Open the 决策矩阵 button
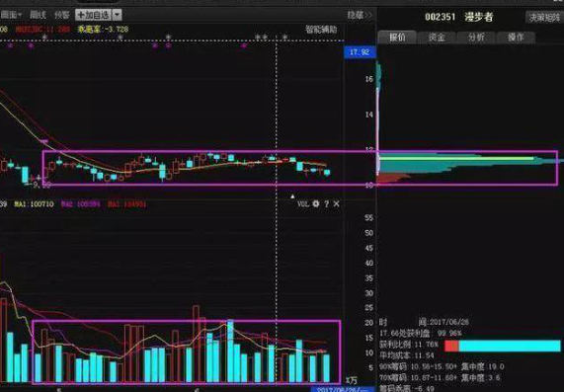This screenshot has width=564, height=392. pos(544,17)
